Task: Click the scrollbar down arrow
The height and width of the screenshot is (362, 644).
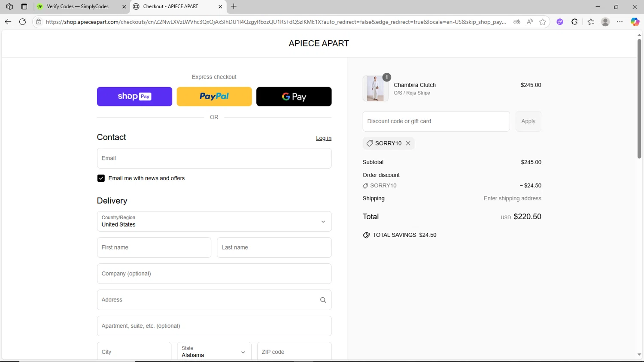Action: pos(639,355)
